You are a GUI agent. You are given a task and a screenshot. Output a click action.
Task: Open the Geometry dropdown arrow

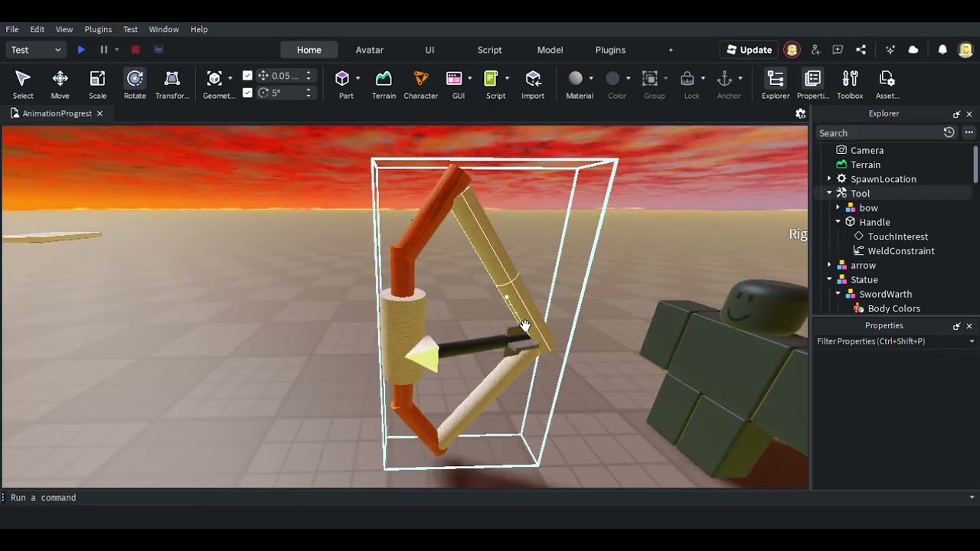point(230,78)
